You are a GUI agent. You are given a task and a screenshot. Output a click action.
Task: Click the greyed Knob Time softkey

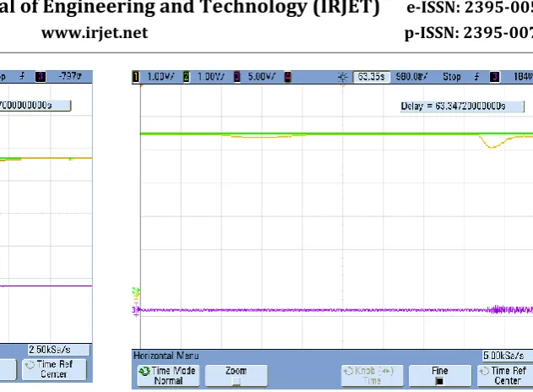click(373, 376)
